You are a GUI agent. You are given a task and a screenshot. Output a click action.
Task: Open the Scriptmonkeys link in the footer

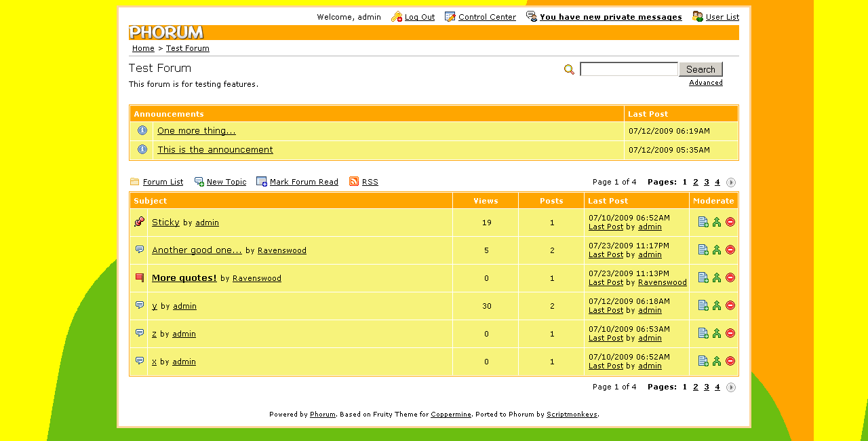click(572, 414)
